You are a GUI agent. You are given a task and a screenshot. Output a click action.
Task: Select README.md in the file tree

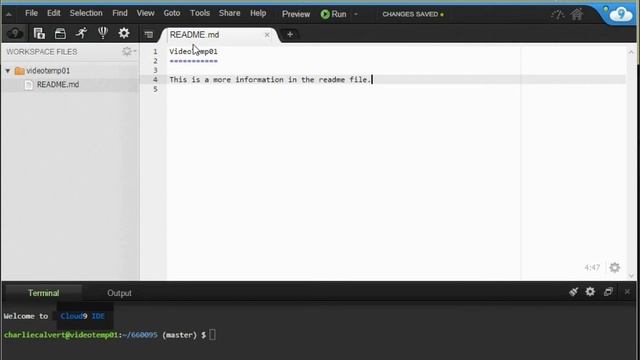coord(58,84)
